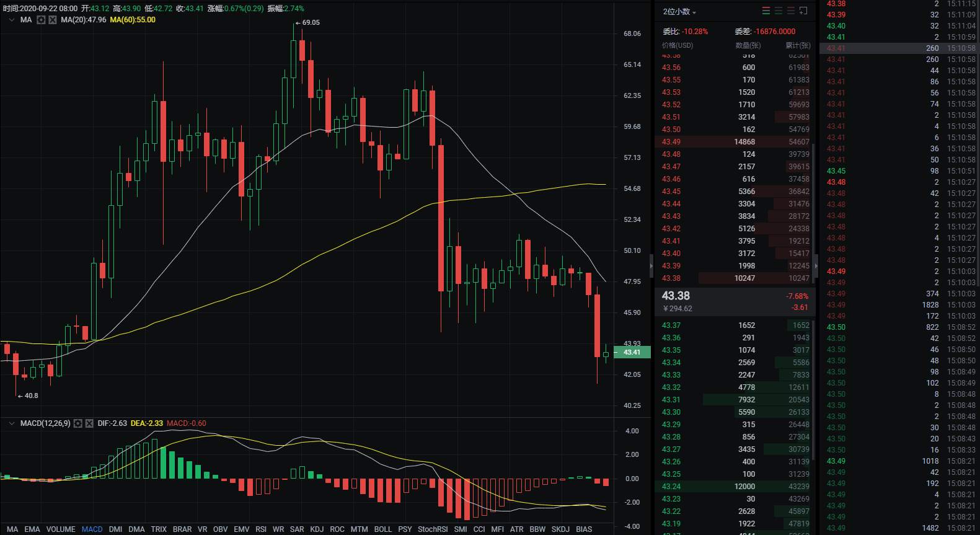Switch order book to buy-orders-only view
The image size is (980, 535).
(x=779, y=11)
